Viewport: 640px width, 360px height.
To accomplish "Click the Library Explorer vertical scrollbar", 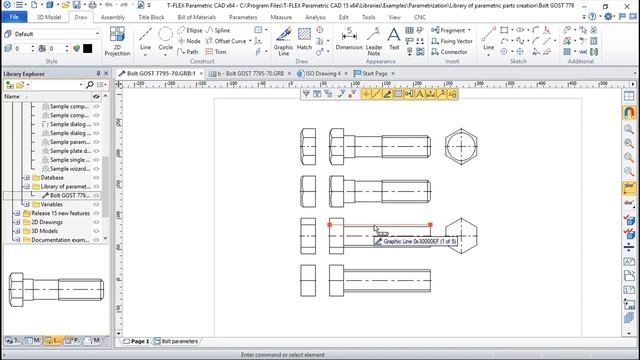I will pyautogui.click(x=105, y=187).
